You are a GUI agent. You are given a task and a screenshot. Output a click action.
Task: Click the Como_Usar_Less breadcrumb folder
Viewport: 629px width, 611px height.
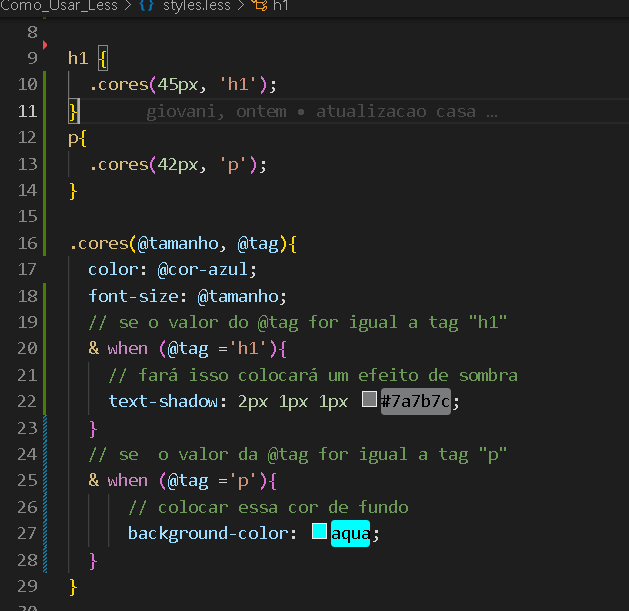click(x=59, y=6)
